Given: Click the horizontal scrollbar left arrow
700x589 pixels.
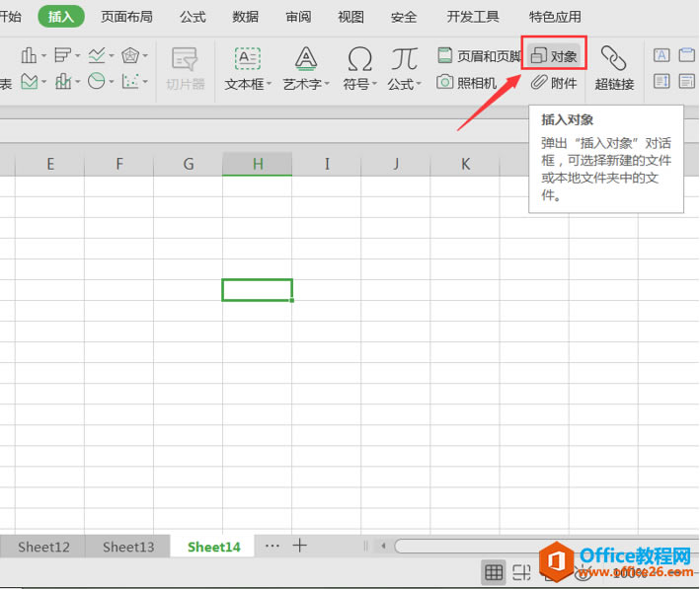Looking at the screenshot, I should (x=383, y=546).
